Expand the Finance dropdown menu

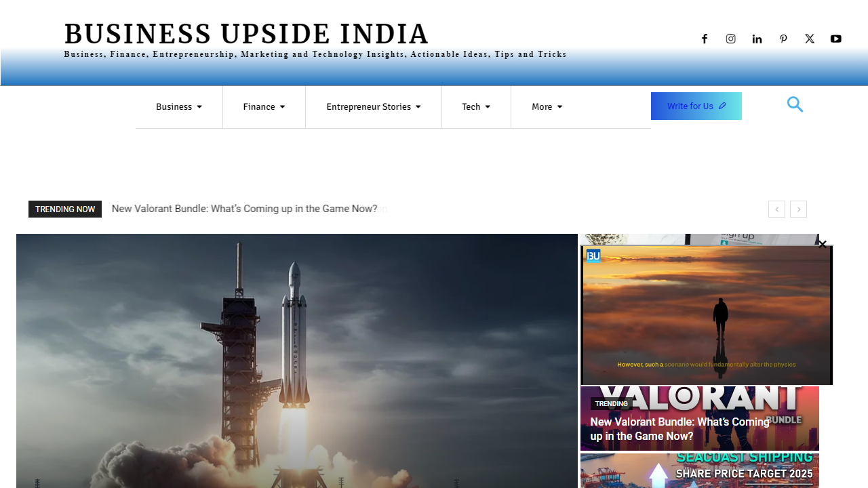point(264,106)
